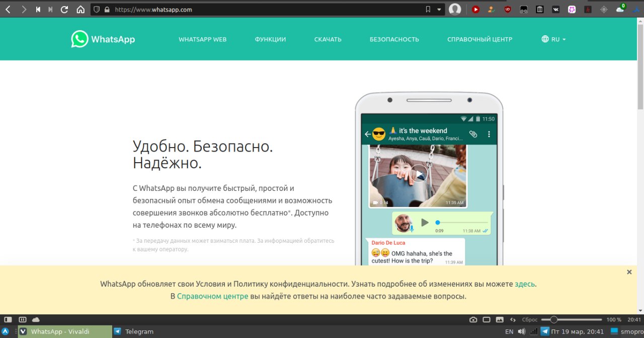Follow the 'здесь' link in the banner
The image size is (644, 338).
tap(525, 284)
